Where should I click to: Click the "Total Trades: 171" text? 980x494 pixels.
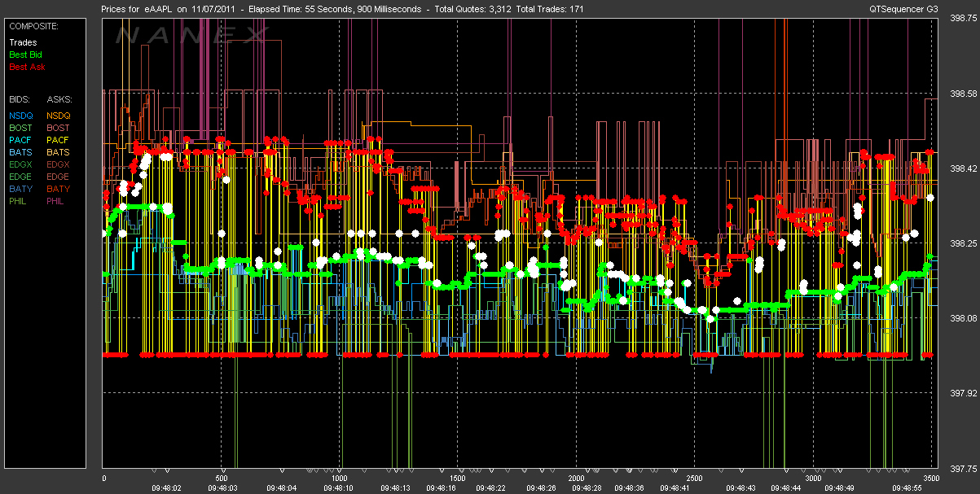point(552,10)
